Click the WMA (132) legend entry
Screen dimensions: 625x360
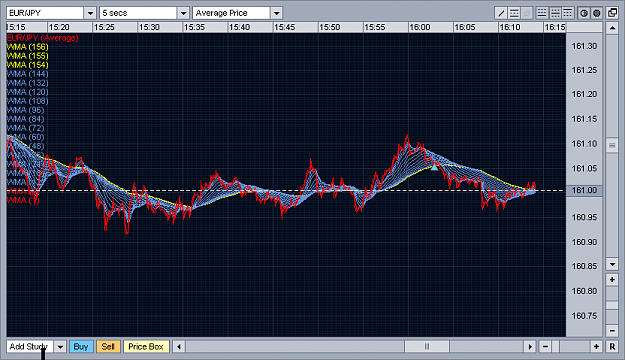(28, 83)
